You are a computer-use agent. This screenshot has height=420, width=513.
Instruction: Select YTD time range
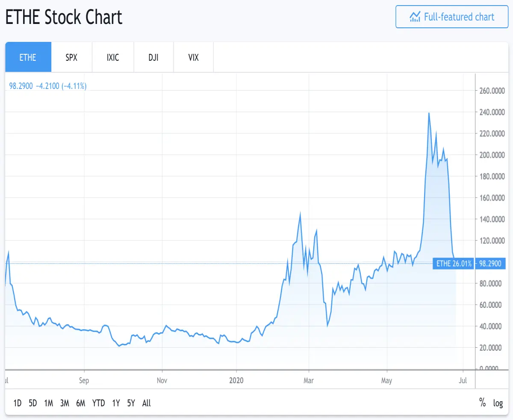[x=99, y=403]
